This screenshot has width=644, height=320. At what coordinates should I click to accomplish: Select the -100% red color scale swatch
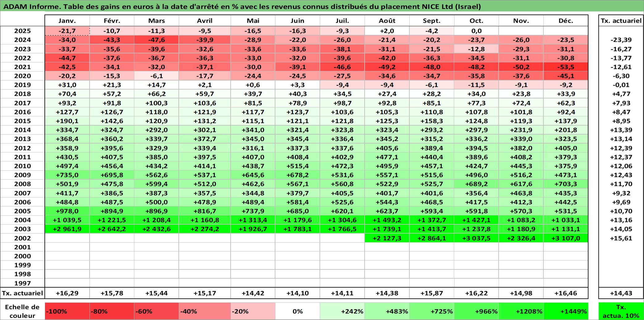point(67,311)
